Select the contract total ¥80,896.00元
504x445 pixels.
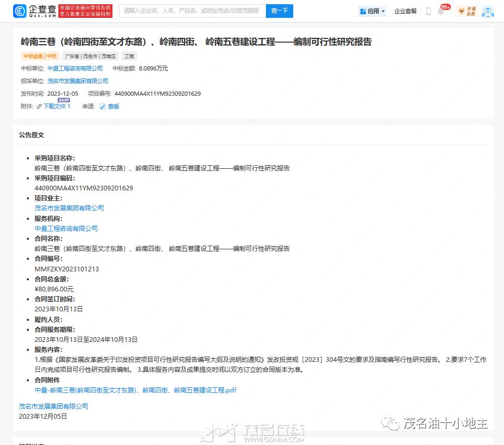(x=54, y=289)
